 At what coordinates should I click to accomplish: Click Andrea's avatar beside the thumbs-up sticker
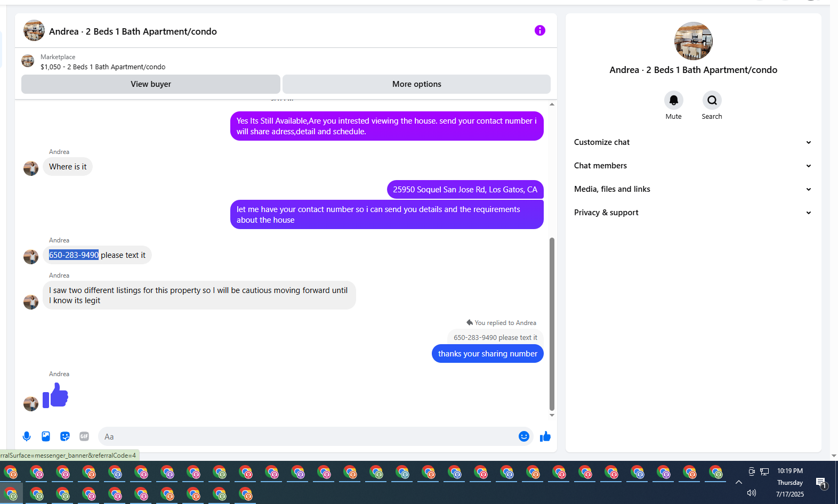click(31, 404)
